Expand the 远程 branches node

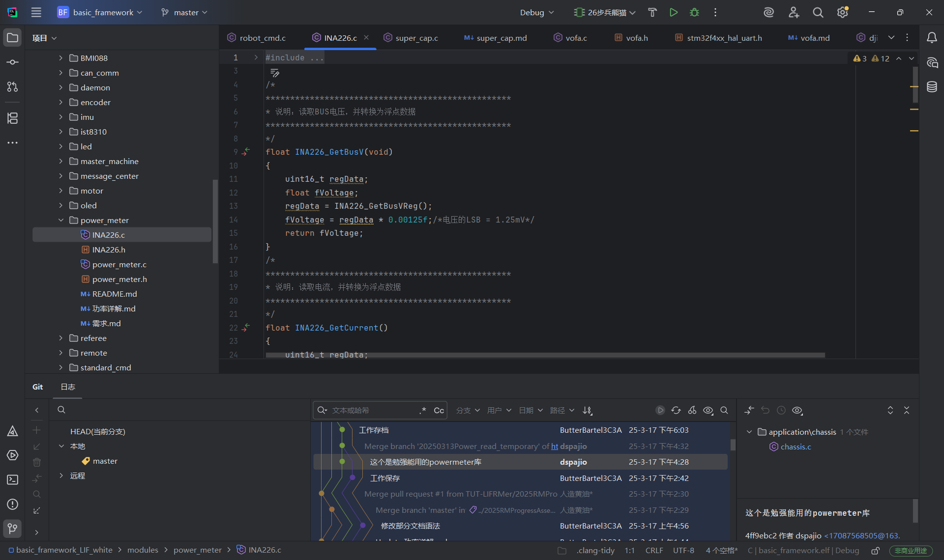[x=60, y=476]
